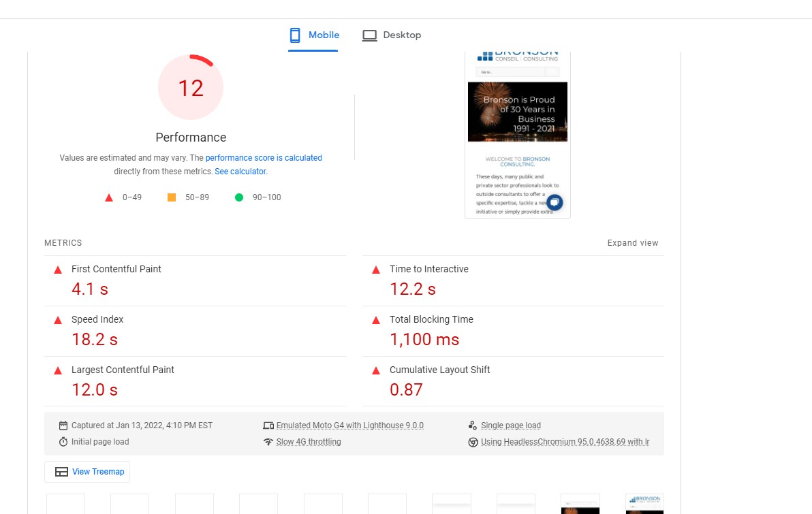Click the Time to Interactive value 12.2 s
Image resolution: width=812 pixels, height=514 pixels.
tap(413, 289)
